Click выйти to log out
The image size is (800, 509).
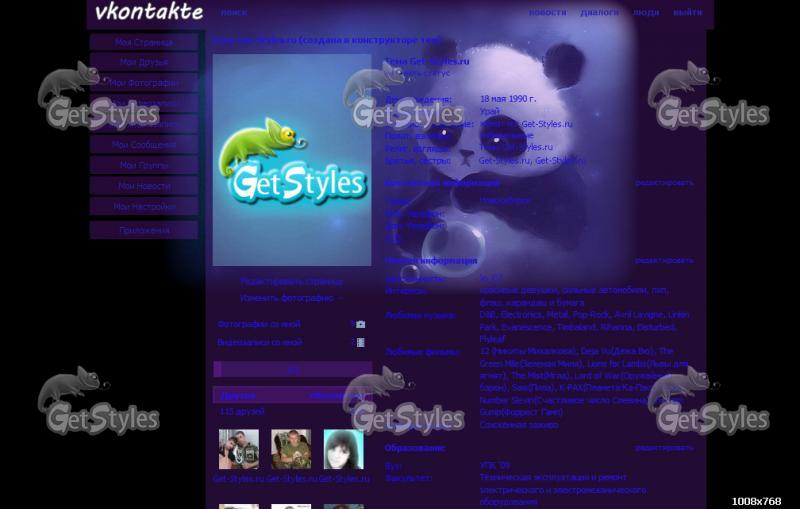(x=687, y=12)
